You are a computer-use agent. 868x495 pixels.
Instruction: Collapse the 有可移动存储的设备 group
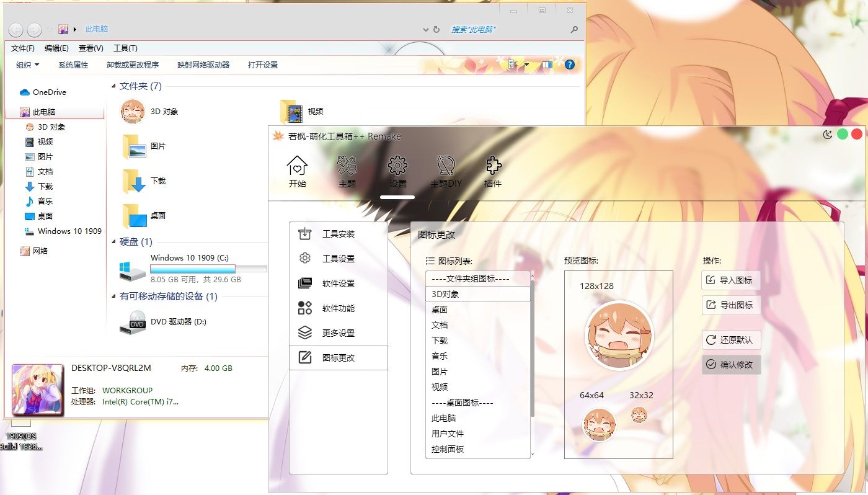[x=113, y=297]
